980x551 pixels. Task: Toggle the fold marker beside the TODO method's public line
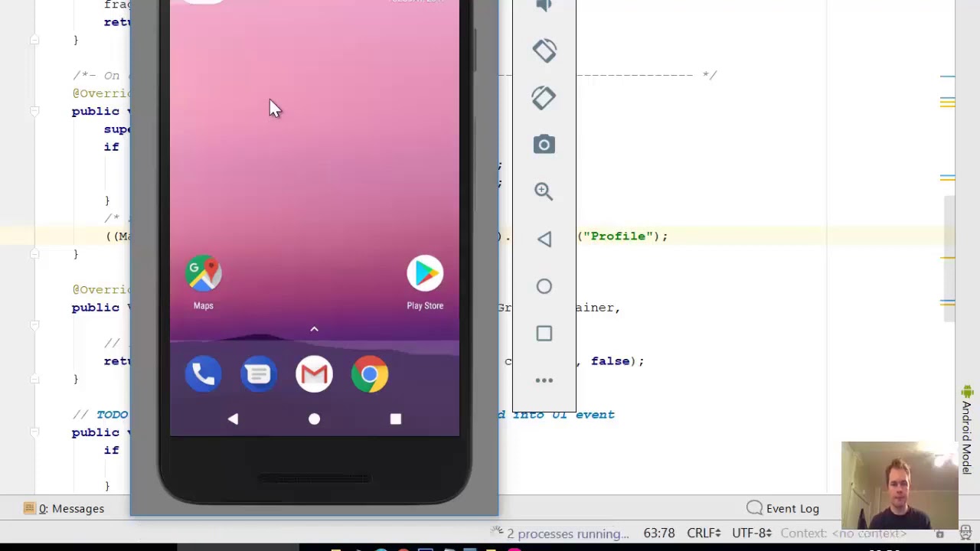coord(34,432)
